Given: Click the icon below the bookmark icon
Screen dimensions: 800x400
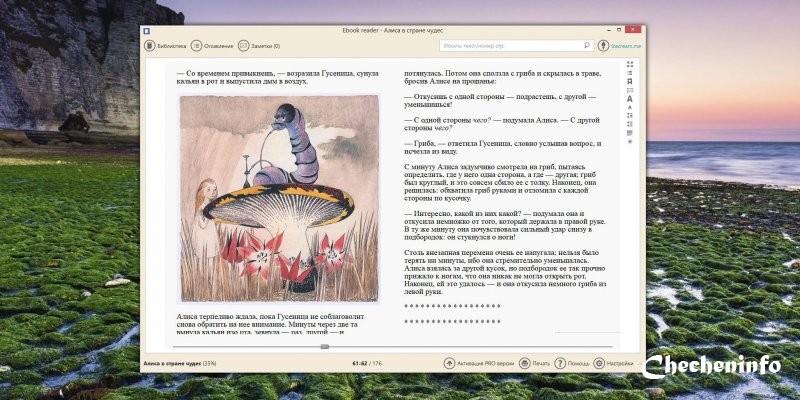Looking at the screenshot, I should pos(630,90).
